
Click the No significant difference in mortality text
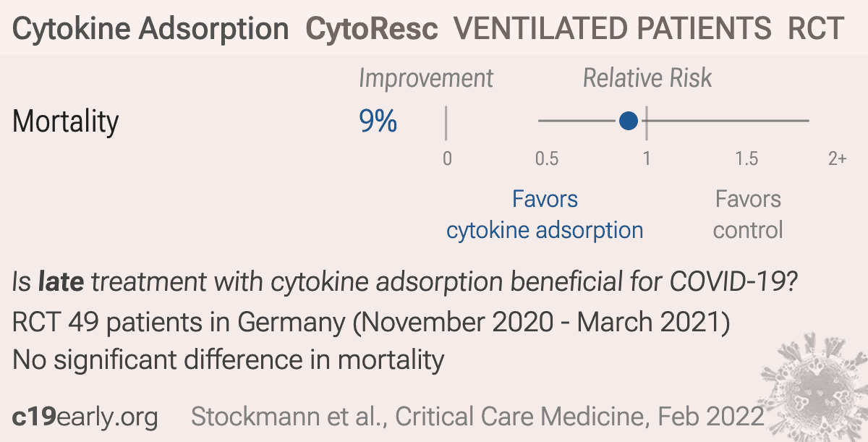click(229, 359)
